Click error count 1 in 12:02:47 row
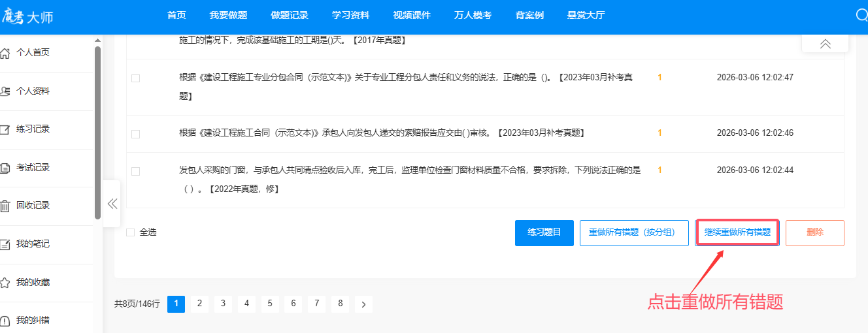This screenshot has height=333, width=868. (659, 77)
